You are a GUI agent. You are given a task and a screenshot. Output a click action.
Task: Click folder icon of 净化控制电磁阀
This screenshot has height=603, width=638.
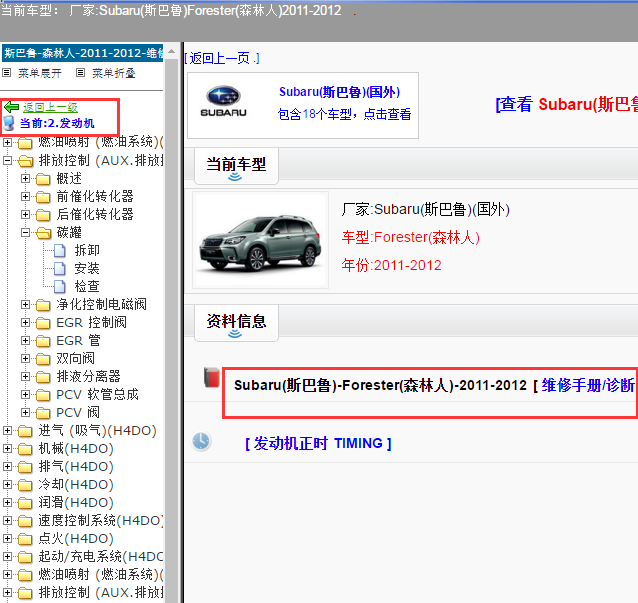[x=43, y=305]
